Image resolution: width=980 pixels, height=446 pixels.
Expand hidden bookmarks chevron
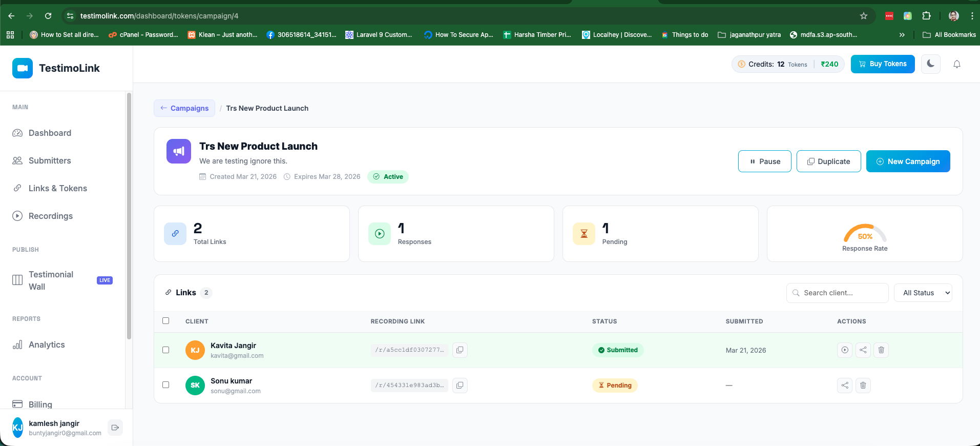pos(902,35)
